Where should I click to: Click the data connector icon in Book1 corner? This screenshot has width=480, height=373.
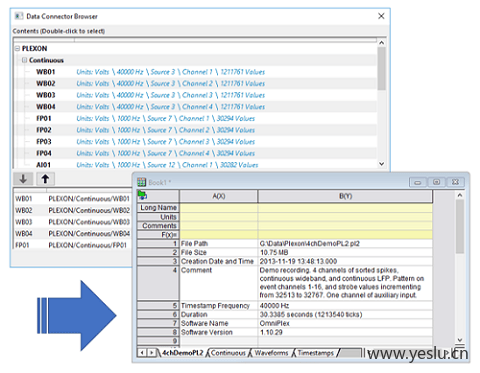pos(142,195)
